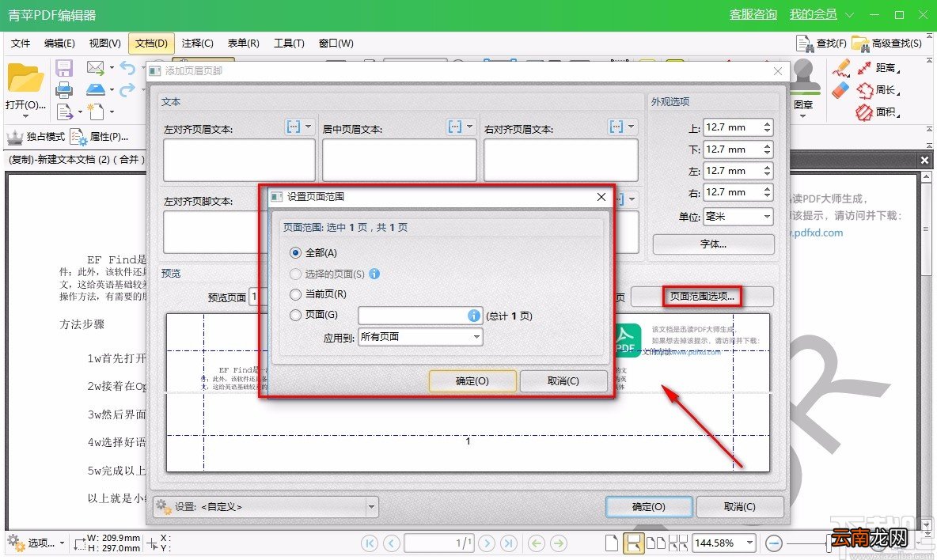937x560 pixels.
Task: Open the Document (文档) menu
Action: [151, 43]
